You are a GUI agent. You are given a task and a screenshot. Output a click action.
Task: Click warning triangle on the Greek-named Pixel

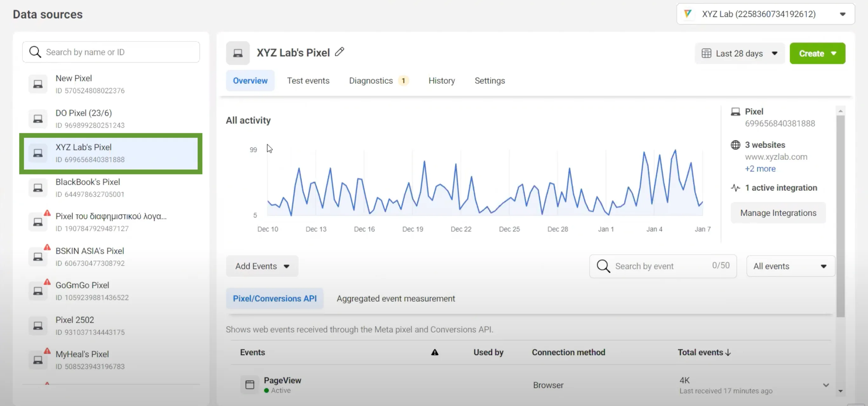(47, 213)
